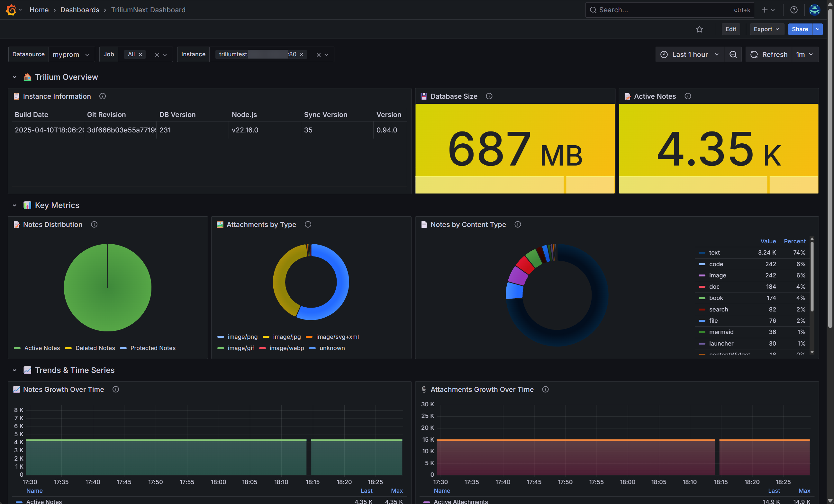
Task: Click the Edit button
Action: 730,29
